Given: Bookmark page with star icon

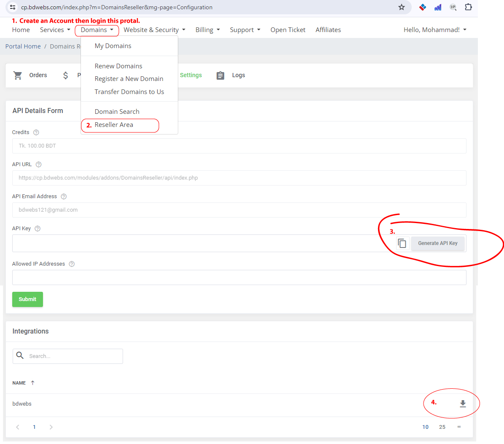Looking at the screenshot, I should (x=402, y=7).
